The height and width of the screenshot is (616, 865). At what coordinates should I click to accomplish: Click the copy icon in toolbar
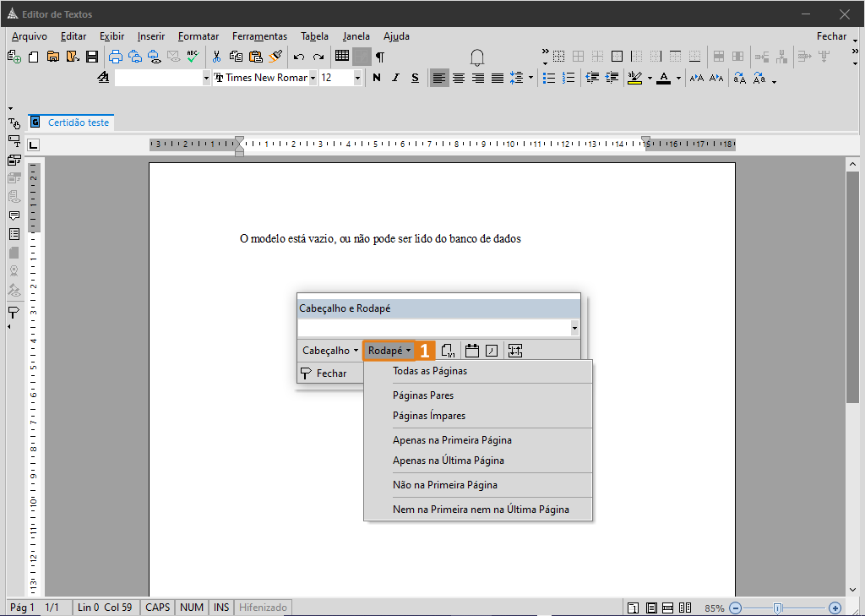click(237, 57)
